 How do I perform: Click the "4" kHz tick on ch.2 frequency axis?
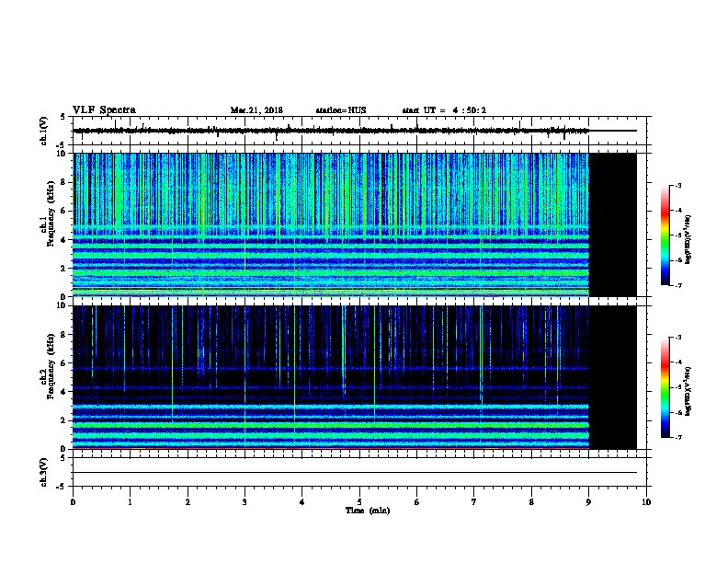pyautogui.click(x=63, y=392)
